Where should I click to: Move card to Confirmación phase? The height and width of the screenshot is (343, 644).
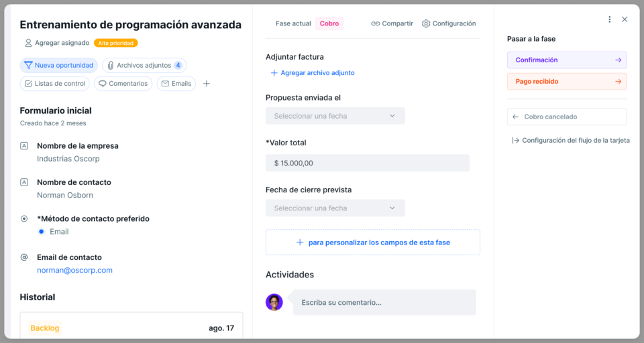tap(566, 60)
